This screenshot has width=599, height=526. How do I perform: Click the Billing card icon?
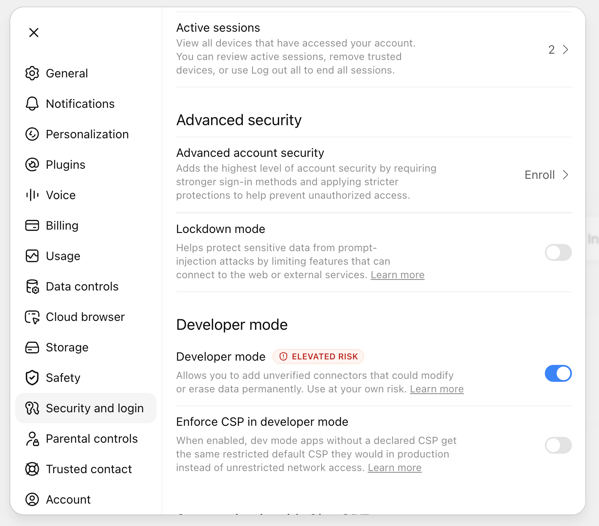click(x=32, y=225)
